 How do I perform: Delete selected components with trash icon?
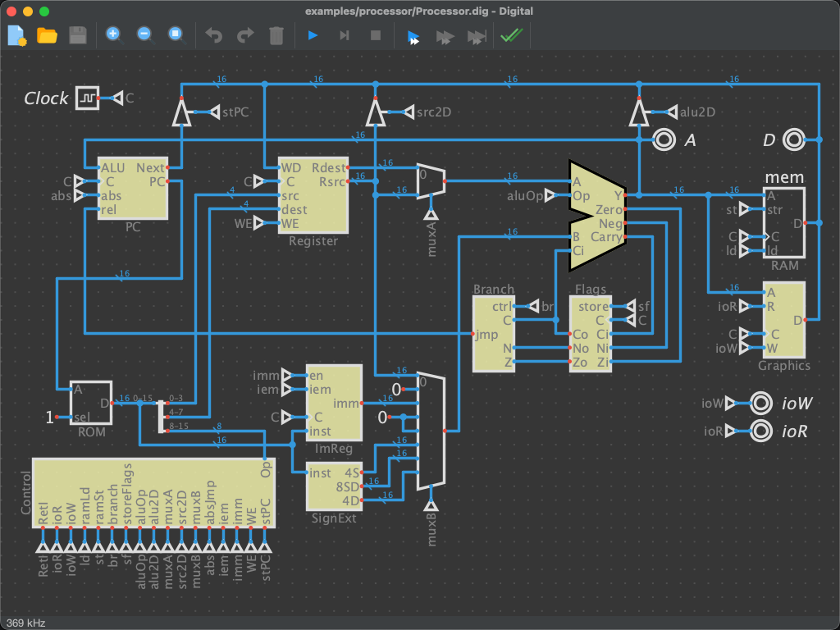click(276, 35)
